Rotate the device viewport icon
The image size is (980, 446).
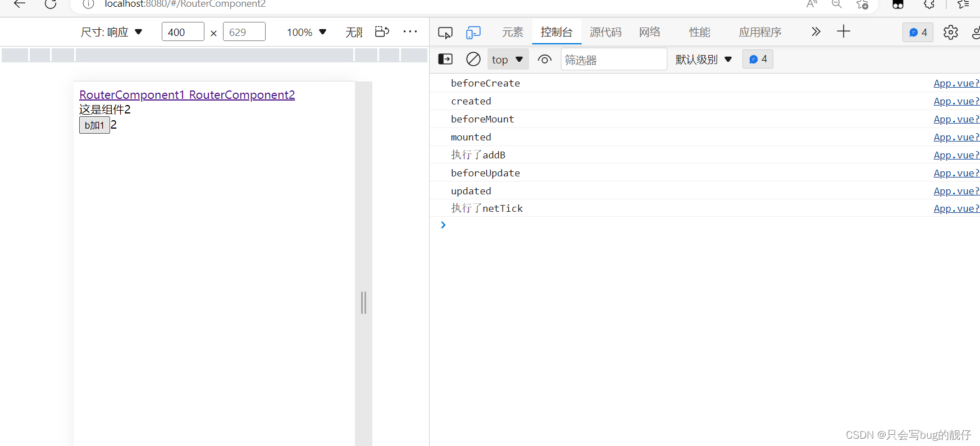382,31
